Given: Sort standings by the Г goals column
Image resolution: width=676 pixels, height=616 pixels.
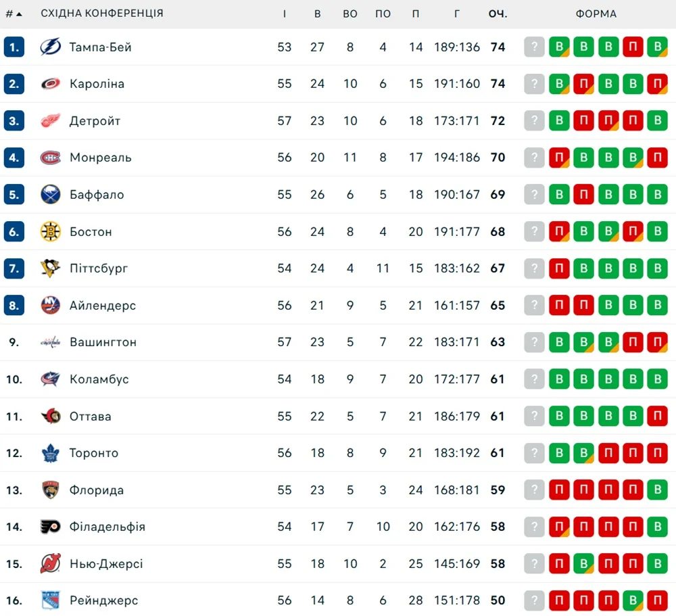Looking at the screenshot, I should [457, 14].
